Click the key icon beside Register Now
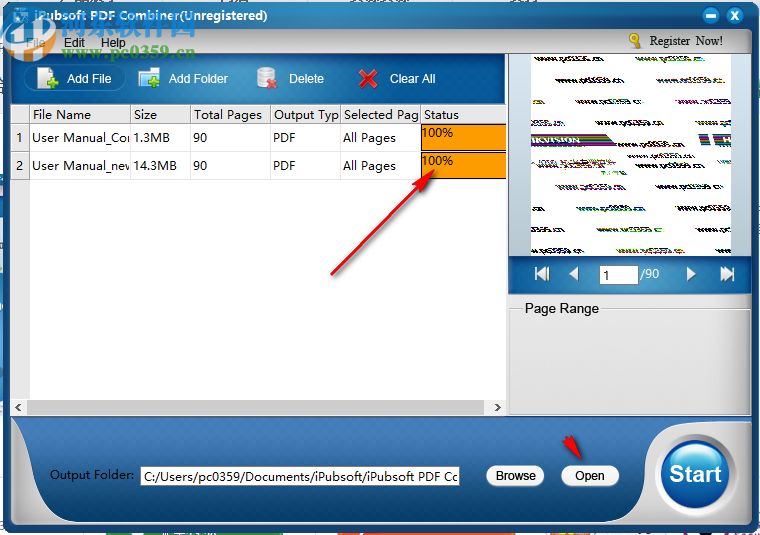The image size is (760, 535). click(x=634, y=41)
